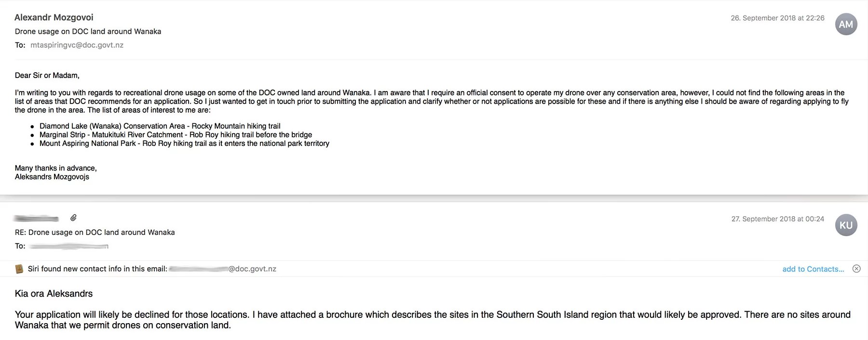
Task: Click "add to Contacts..." link
Action: [x=813, y=269]
